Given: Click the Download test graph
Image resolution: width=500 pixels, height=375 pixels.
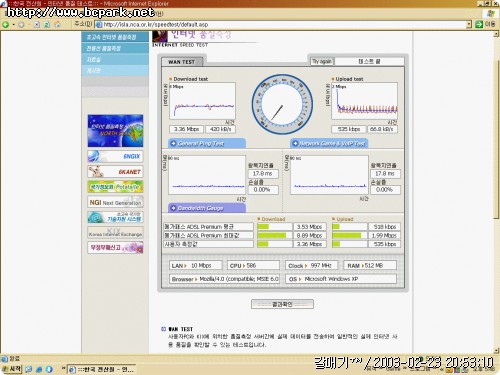Looking at the screenshot, I should pyautogui.click(x=202, y=101).
